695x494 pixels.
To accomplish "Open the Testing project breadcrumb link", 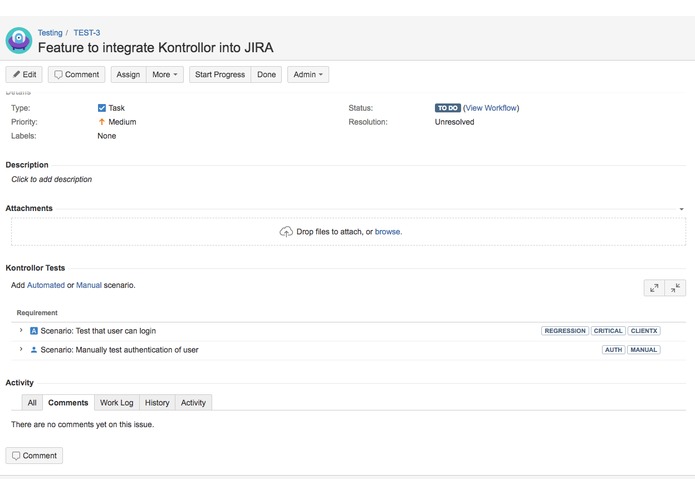I will (x=50, y=33).
